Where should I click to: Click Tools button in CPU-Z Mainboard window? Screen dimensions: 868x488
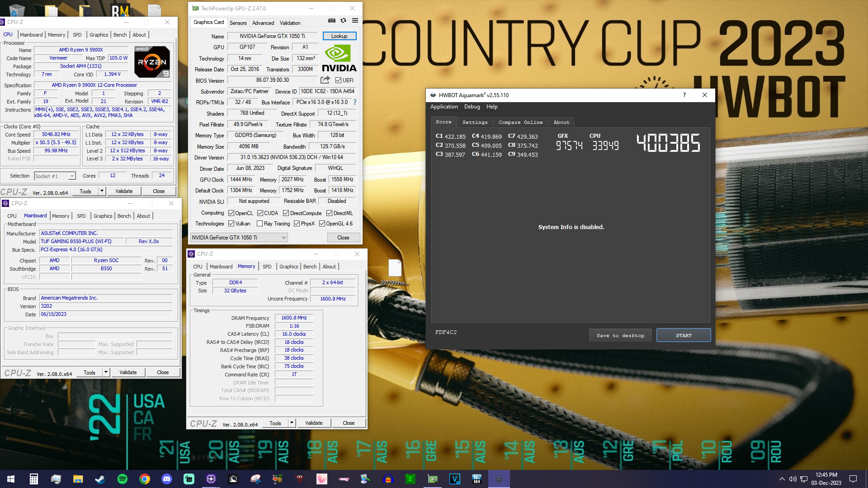90,372
